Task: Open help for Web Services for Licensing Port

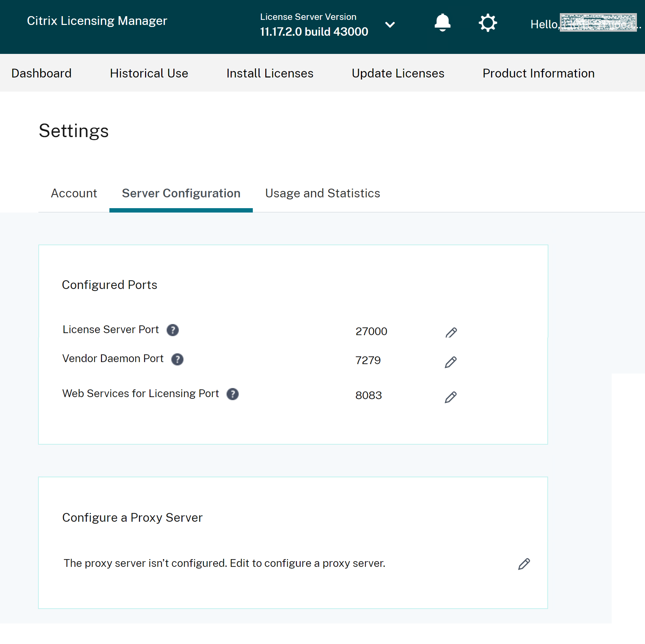Action: point(233,394)
